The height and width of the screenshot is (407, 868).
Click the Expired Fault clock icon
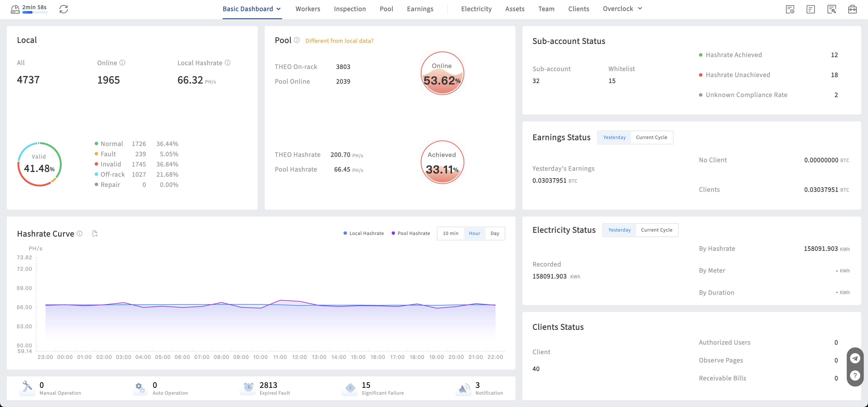pyautogui.click(x=248, y=388)
